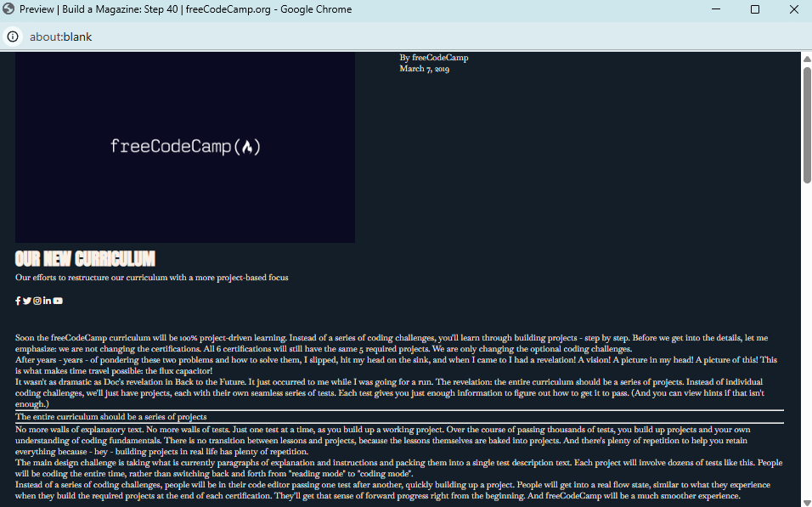The height and width of the screenshot is (507, 812).
Task: Open the Facebook social icon link
Action: 18,301
